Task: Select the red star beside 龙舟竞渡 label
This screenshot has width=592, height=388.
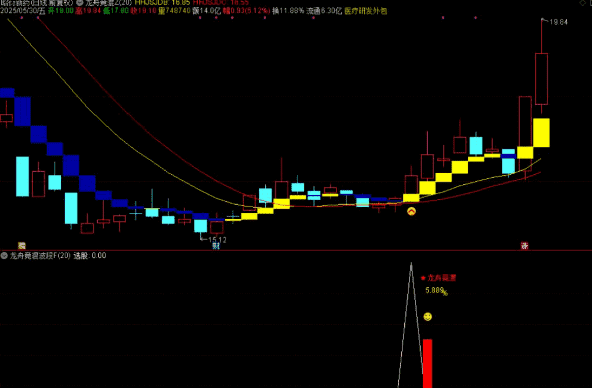Action: tap(423, 278)
